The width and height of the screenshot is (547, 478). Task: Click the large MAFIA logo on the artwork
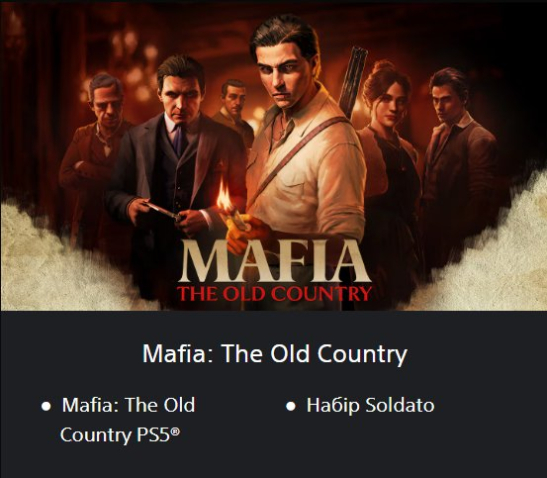tap(274, 261)
